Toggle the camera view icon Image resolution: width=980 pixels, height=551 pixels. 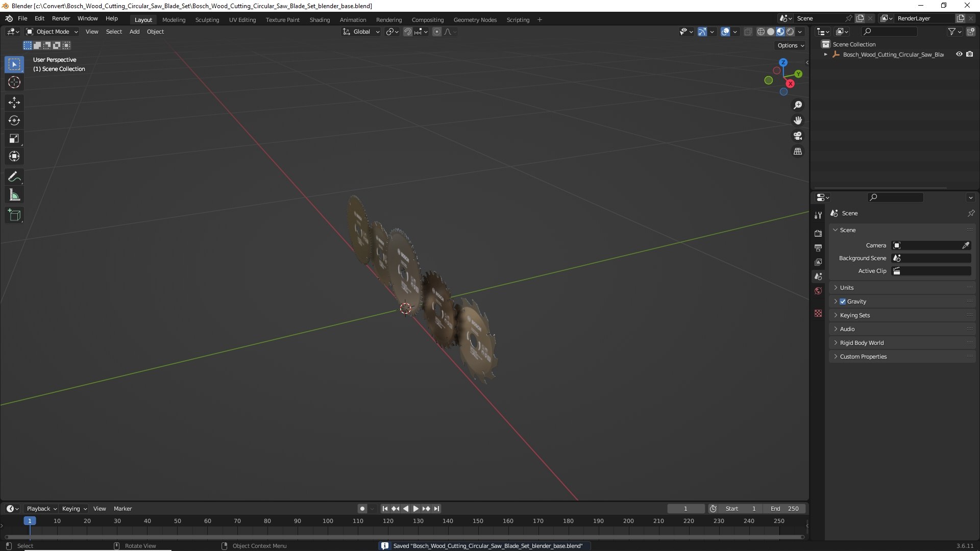[x=798, y=136]
